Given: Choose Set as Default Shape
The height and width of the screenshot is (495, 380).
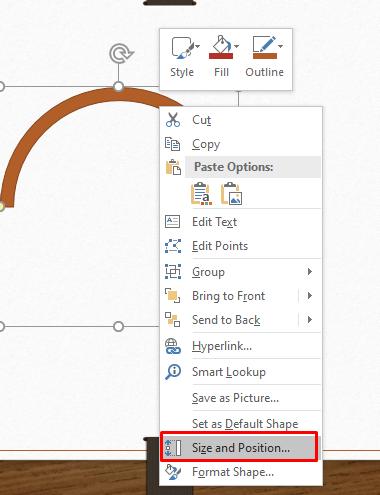Looking at the screenshot, I should [x=241, y=424].
